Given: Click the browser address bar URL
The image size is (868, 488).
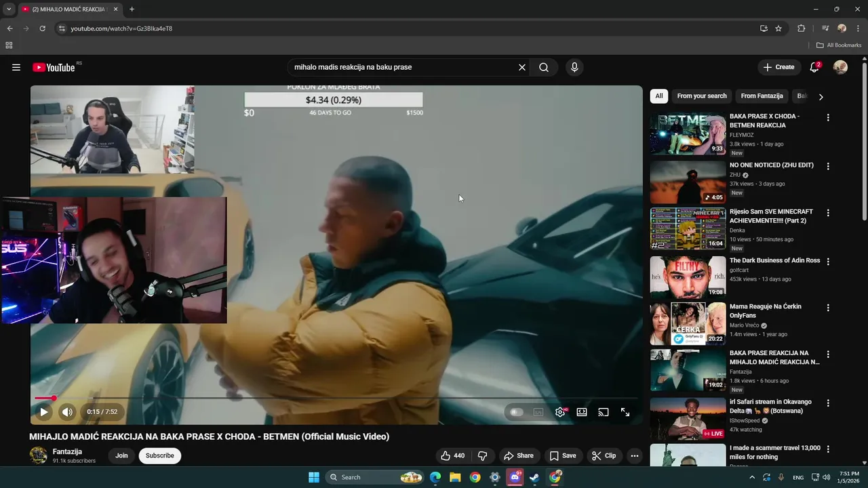Looking at the screenshot, I should click(121, 28).
